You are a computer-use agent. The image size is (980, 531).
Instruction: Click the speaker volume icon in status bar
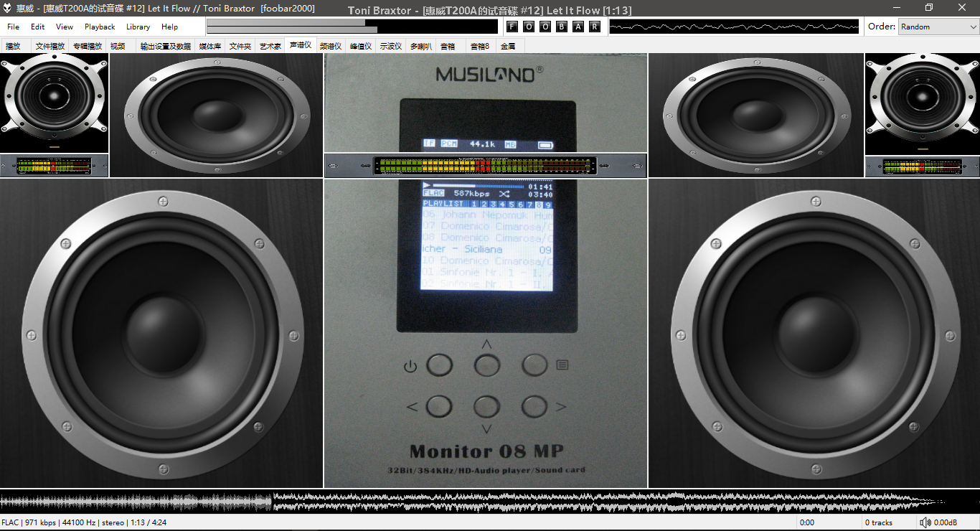925,522
